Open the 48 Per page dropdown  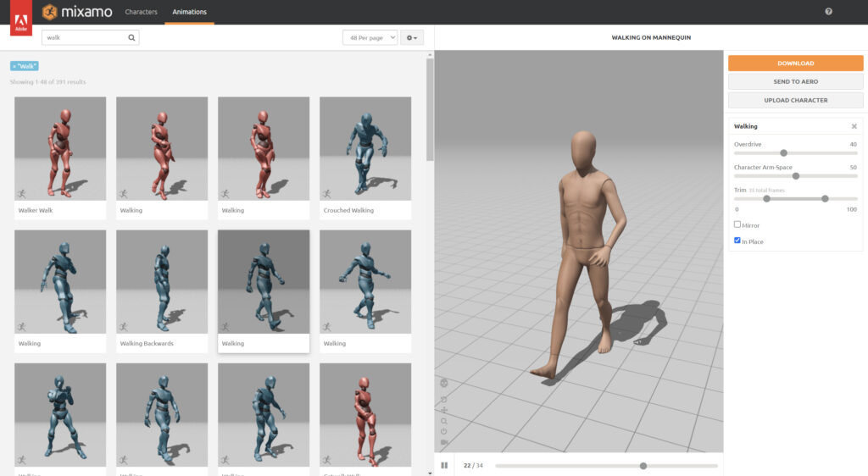pos(370,38)
